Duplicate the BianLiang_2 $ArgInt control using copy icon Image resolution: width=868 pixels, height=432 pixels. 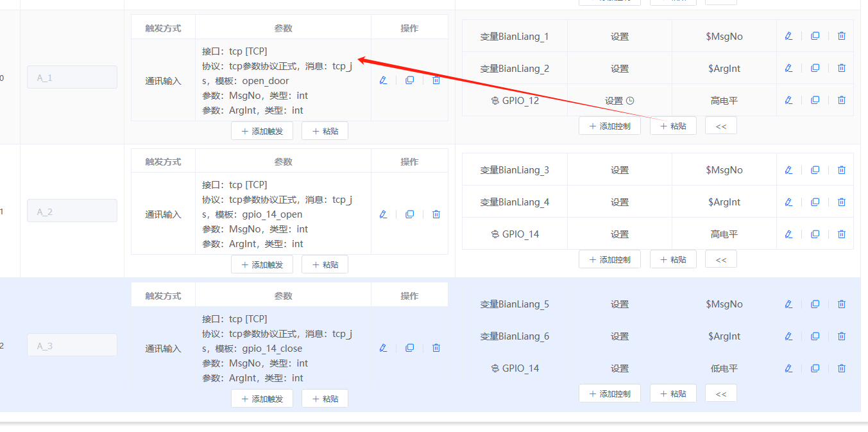point(815,68)
